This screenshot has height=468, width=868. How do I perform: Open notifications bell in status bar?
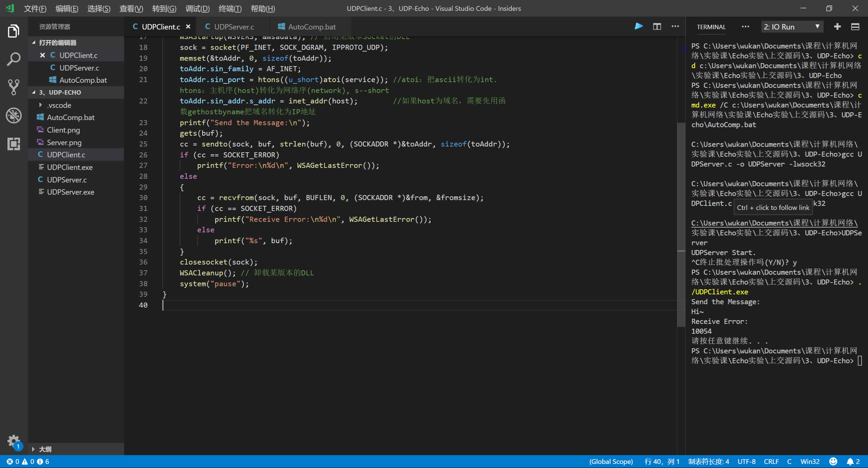tap(850, 462)
